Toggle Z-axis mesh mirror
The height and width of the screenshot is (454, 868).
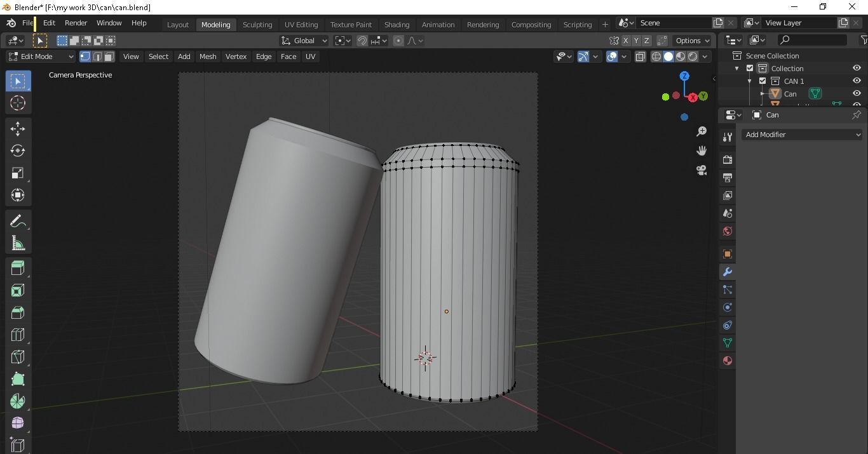click(x=646, y=41)
